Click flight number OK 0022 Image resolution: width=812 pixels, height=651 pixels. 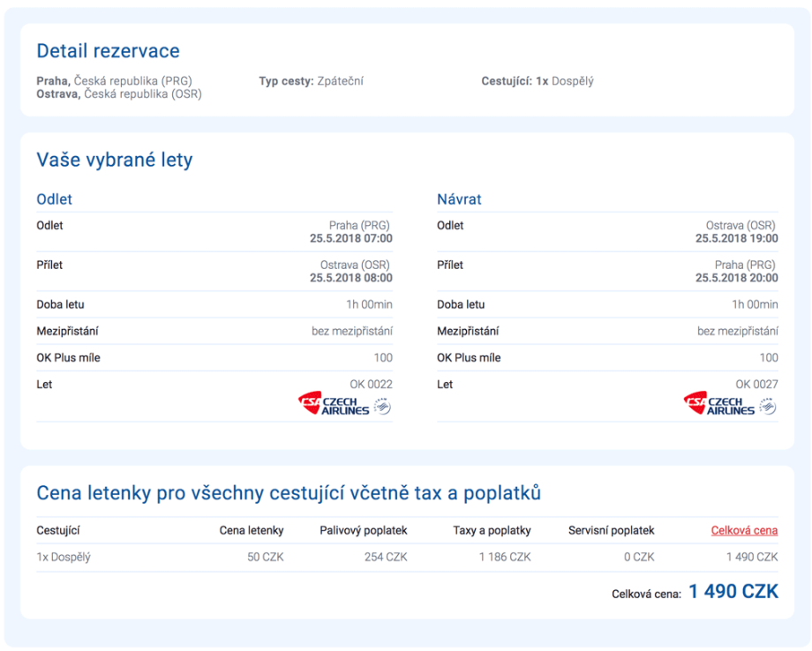(x=372, y=385)
